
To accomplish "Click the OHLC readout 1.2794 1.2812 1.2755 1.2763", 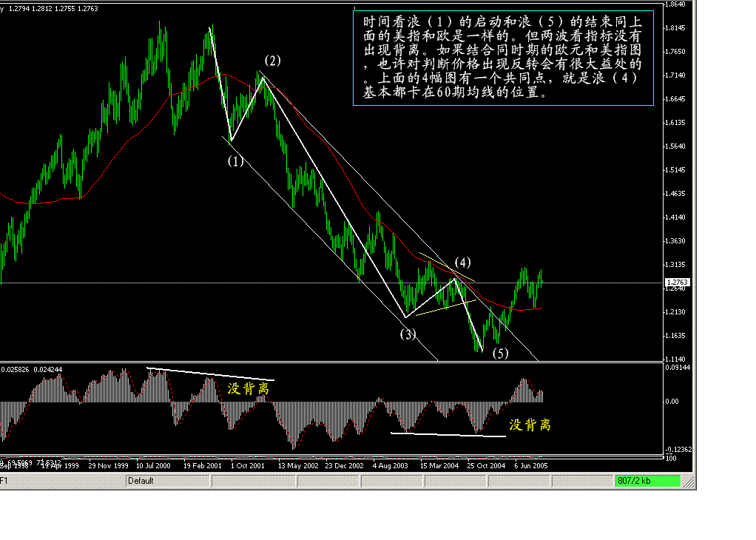I will click(x=53, y=9).
